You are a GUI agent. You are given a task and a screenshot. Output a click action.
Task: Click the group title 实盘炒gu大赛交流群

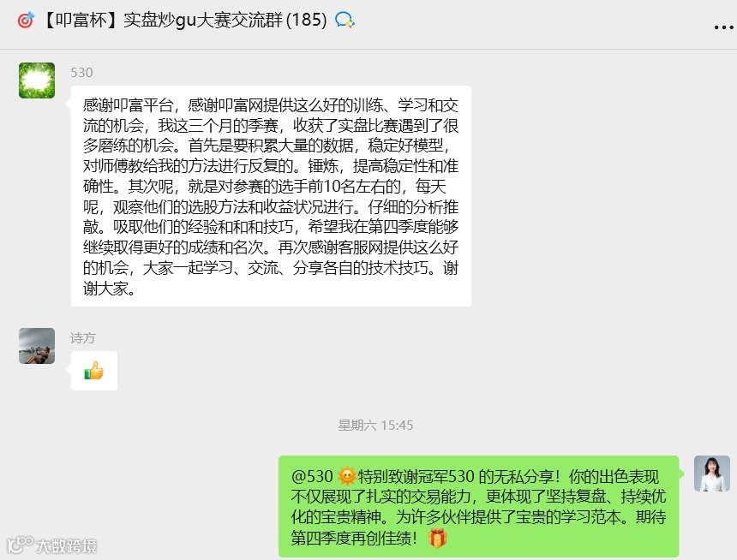[203, 21]
